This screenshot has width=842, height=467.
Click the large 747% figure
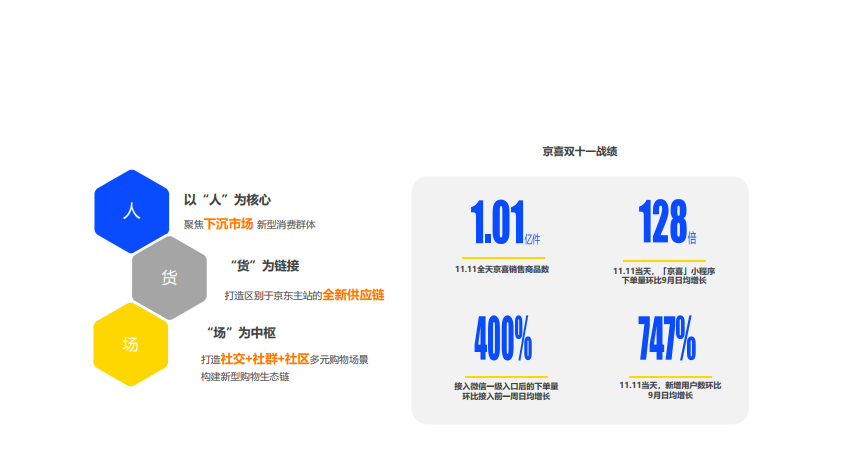667,338
